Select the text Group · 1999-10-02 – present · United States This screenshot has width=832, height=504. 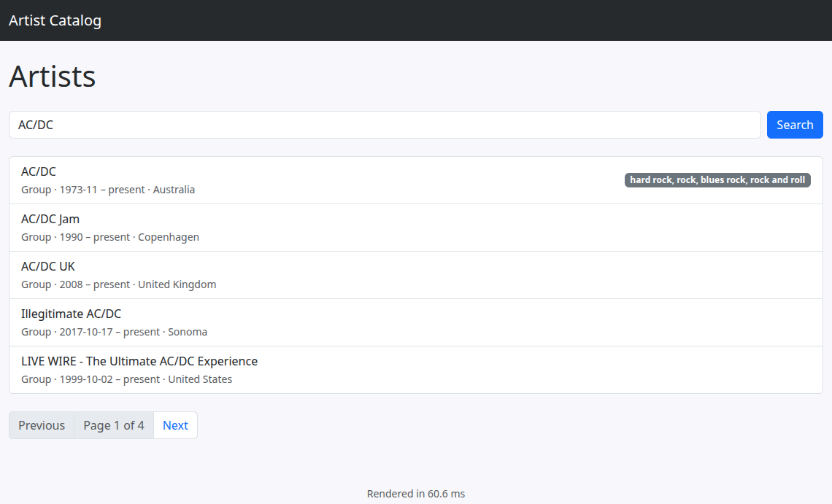[126, 379]
